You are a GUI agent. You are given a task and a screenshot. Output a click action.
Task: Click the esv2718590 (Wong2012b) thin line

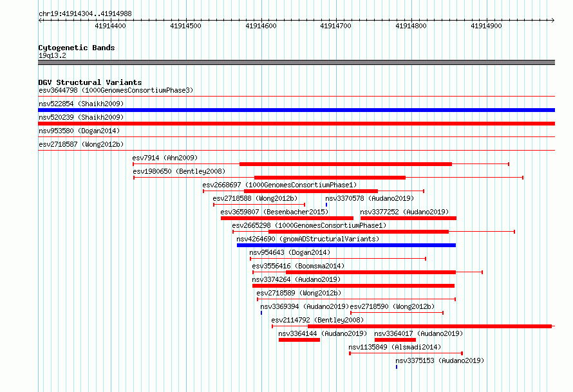point(397,313)
